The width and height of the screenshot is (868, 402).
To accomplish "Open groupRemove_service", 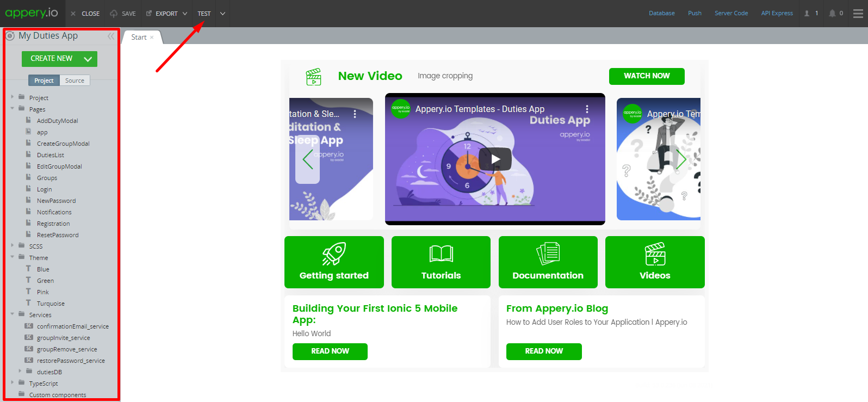I will click(67, 349).
